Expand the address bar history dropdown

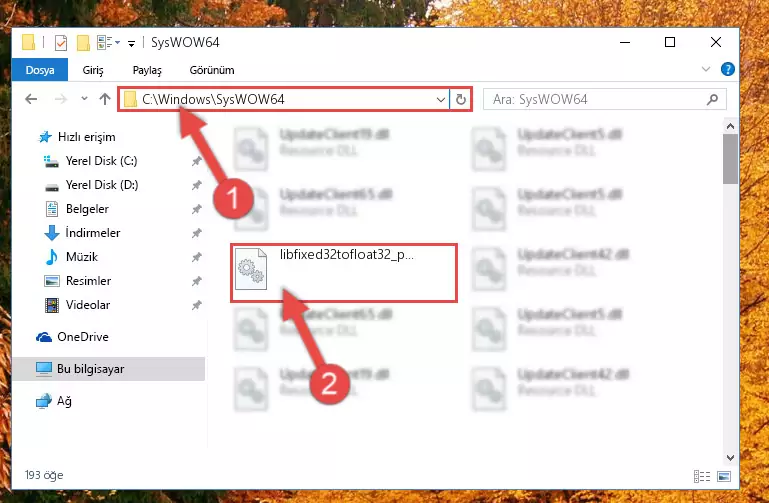pyautogui.click(x=441, y=100)
